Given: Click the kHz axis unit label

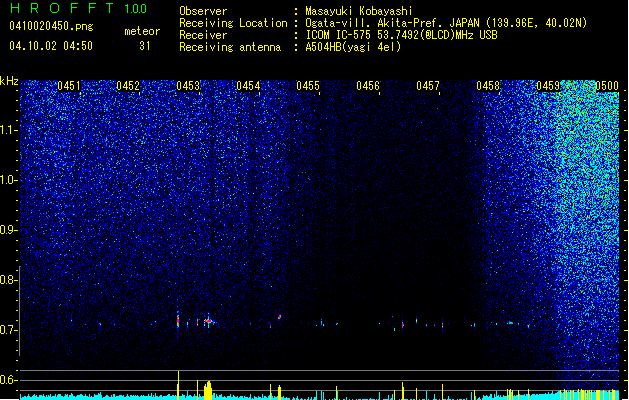Looking at the screenshot, I should tap(9, 81).
